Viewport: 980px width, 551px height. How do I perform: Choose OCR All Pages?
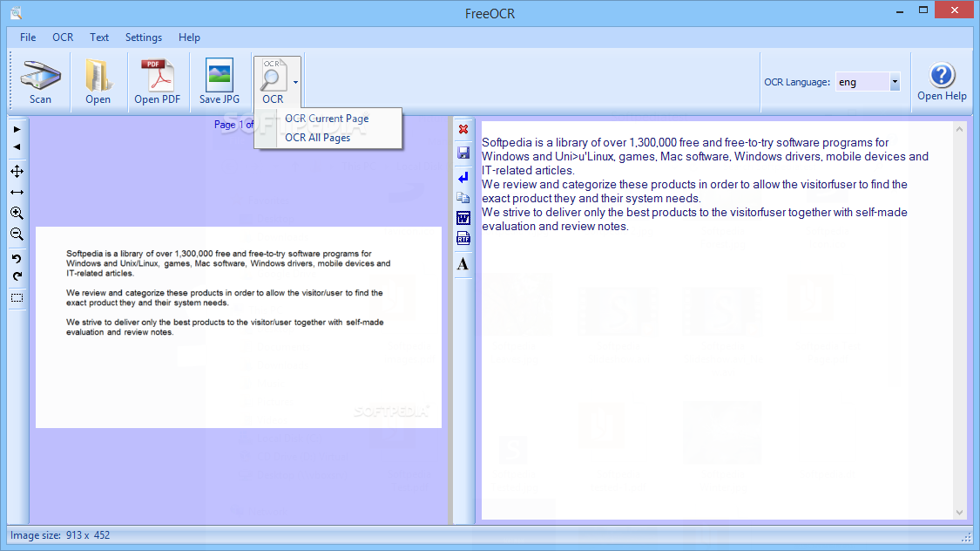click(x=317, y=138)
